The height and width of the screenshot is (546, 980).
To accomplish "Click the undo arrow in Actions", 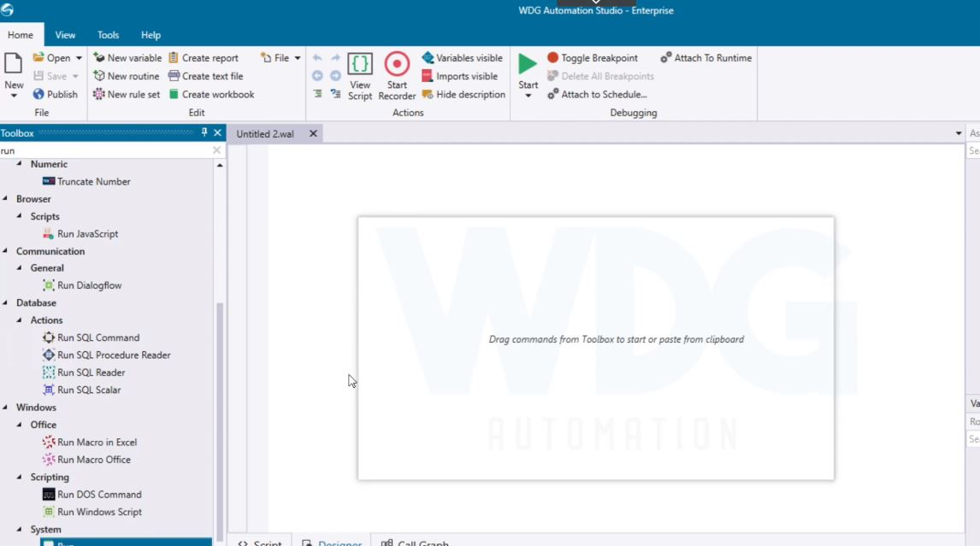I will click(x=317, y=57).
